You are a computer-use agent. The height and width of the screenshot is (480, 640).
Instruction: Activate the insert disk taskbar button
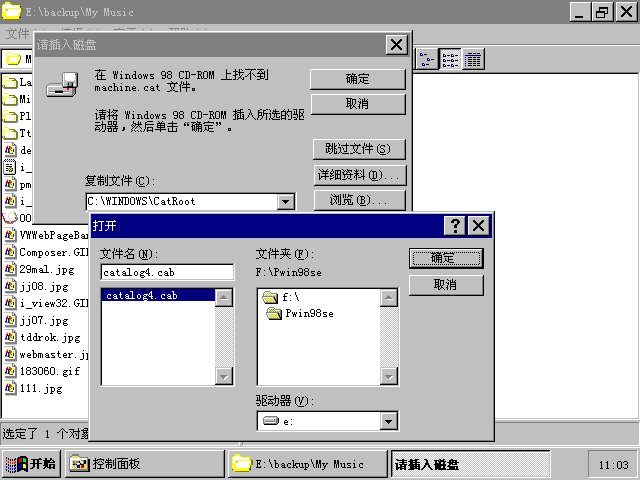click(x=470, y=464)
